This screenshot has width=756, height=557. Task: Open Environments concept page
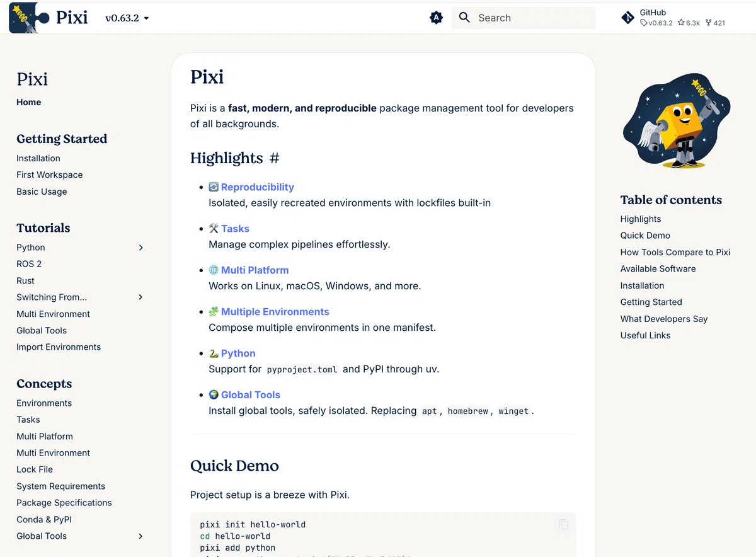tap(44, 403)
